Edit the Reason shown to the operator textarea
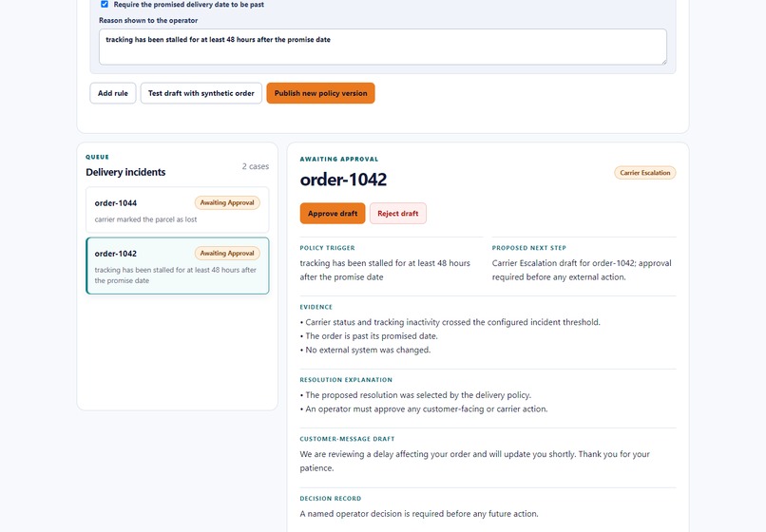Viewport: 766px width, 532px height. [382, 47]
